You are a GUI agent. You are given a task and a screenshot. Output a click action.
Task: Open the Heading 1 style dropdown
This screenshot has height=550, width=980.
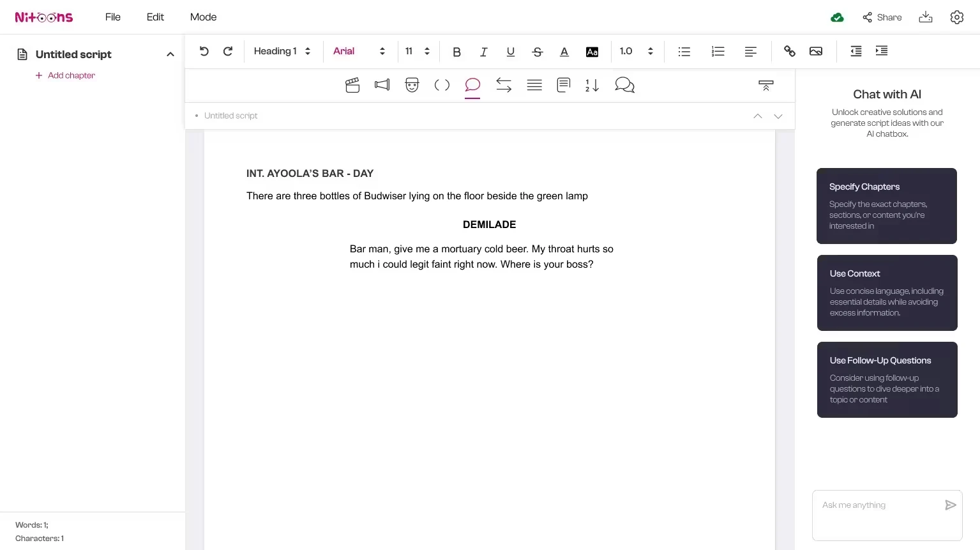click(x=282, y=51)
